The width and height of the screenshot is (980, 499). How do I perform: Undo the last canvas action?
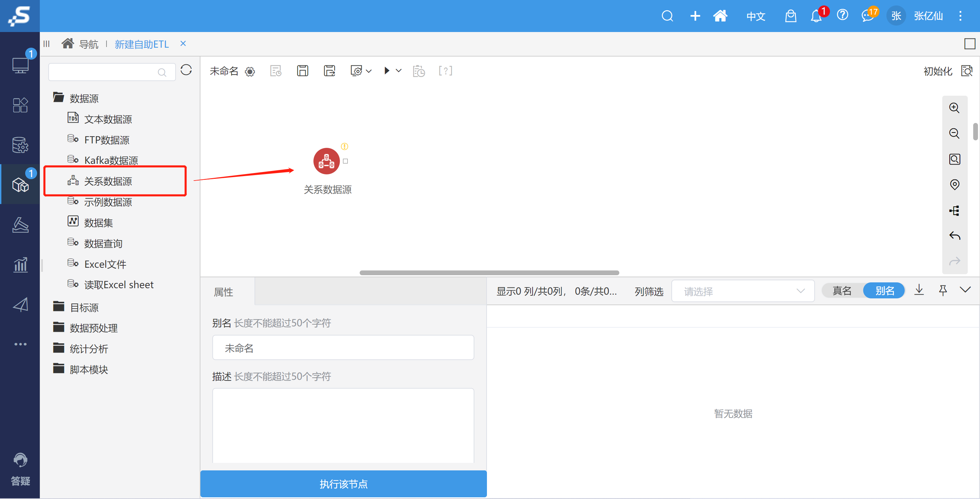[x=954, y=236]
